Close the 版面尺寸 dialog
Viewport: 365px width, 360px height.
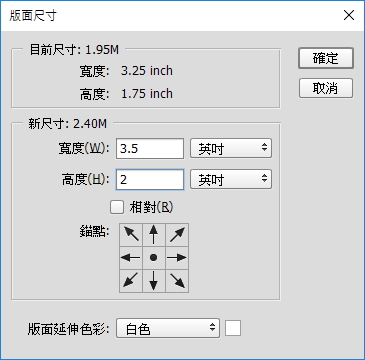click(349, 15)
